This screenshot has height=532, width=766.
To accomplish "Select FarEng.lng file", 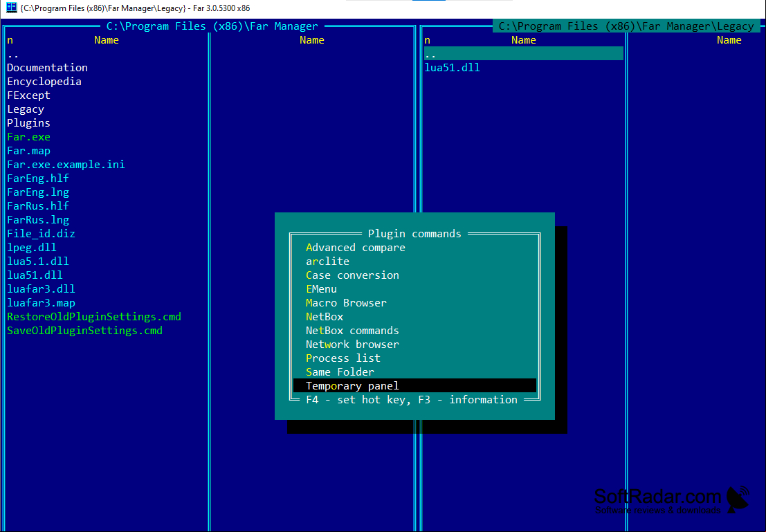I will 37,192.
